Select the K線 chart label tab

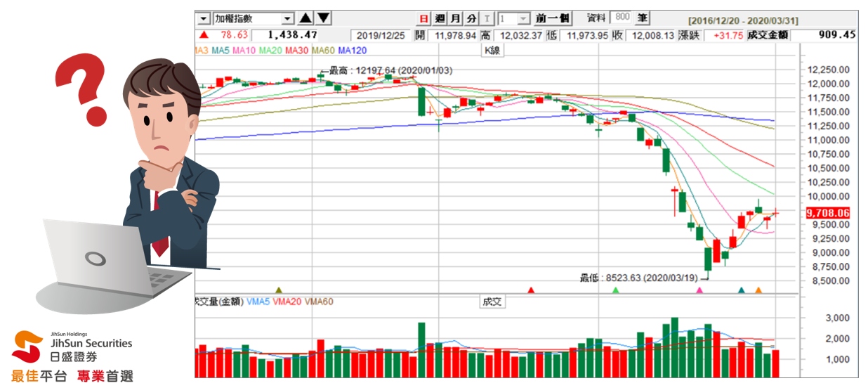point(492,51)
